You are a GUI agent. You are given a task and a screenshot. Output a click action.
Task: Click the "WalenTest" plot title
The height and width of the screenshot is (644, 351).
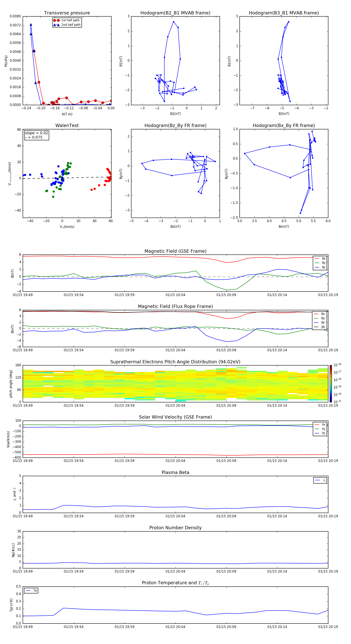tap(67, 125)
